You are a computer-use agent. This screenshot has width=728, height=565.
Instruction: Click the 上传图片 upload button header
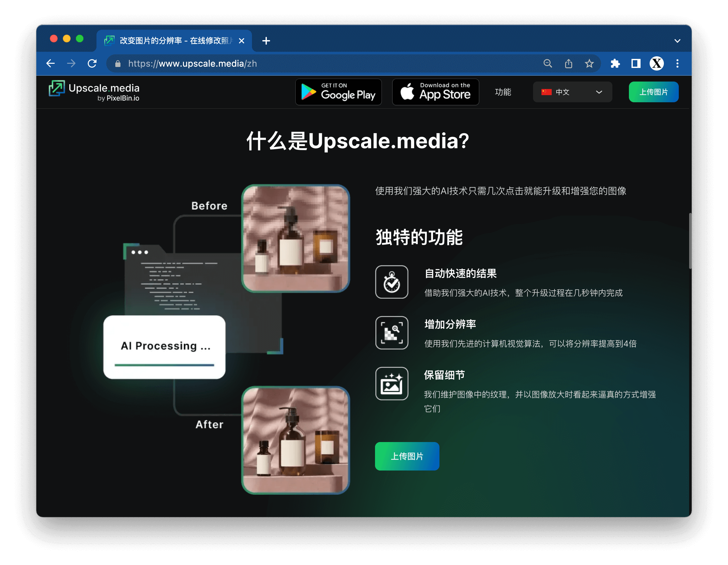pos(652,92)
